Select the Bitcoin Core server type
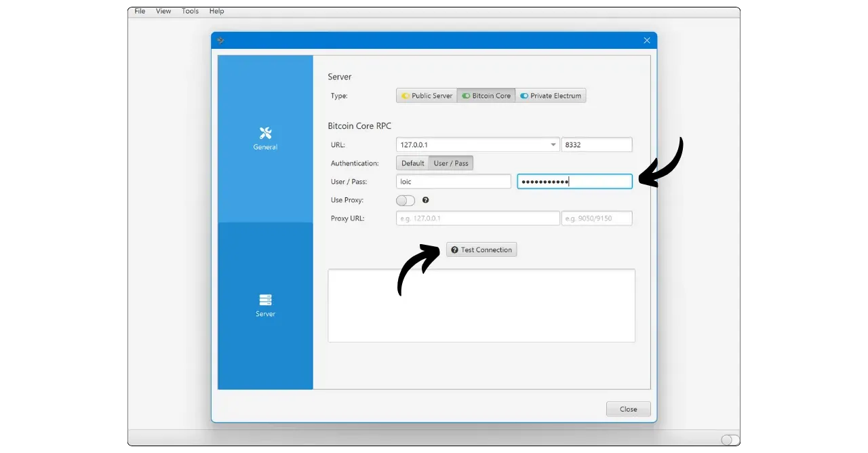Image resolution: width=868 pixels, height=453 pixels. [x=486, y=96]
